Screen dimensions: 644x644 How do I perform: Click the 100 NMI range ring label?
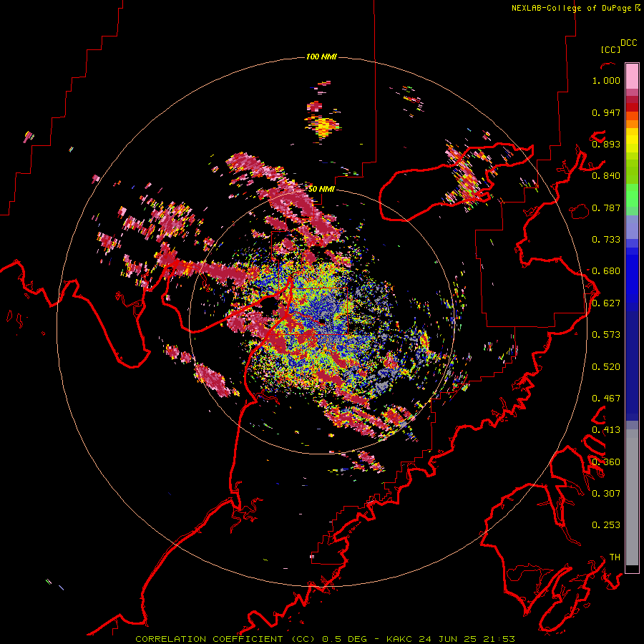[x=321, y=57]
